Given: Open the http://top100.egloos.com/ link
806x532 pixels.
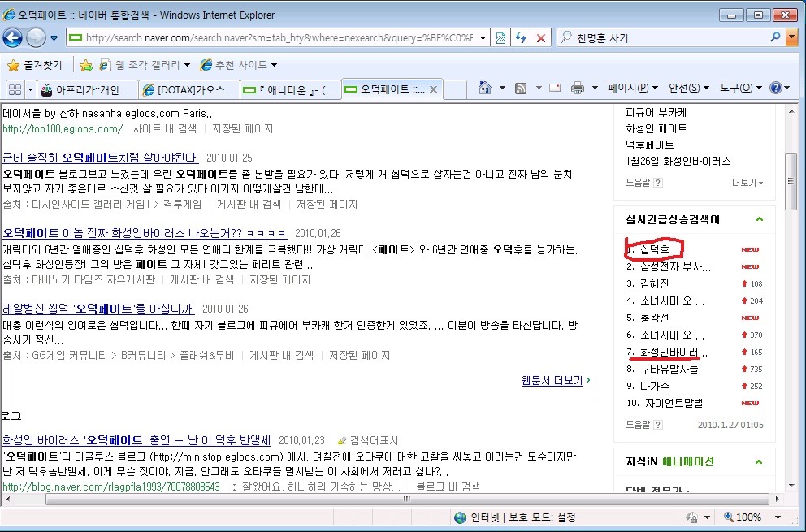Looking at the screenshot, I should point(63,128).
